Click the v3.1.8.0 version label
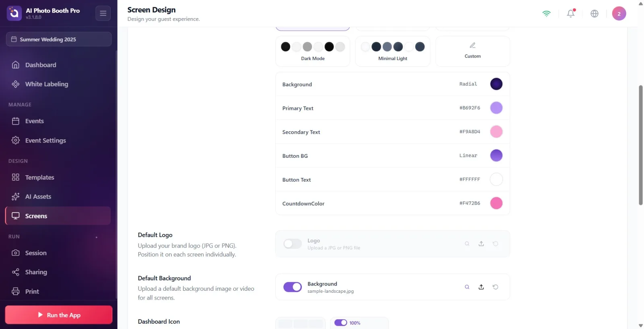The height and width of the screenshot is (329, 644). click(x=33, y=17)
